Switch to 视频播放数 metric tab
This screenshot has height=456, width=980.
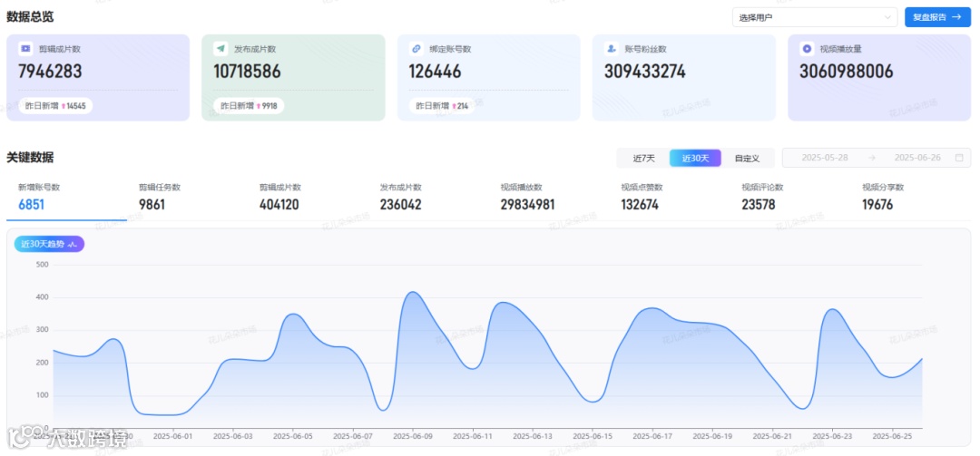click(549, 197)
